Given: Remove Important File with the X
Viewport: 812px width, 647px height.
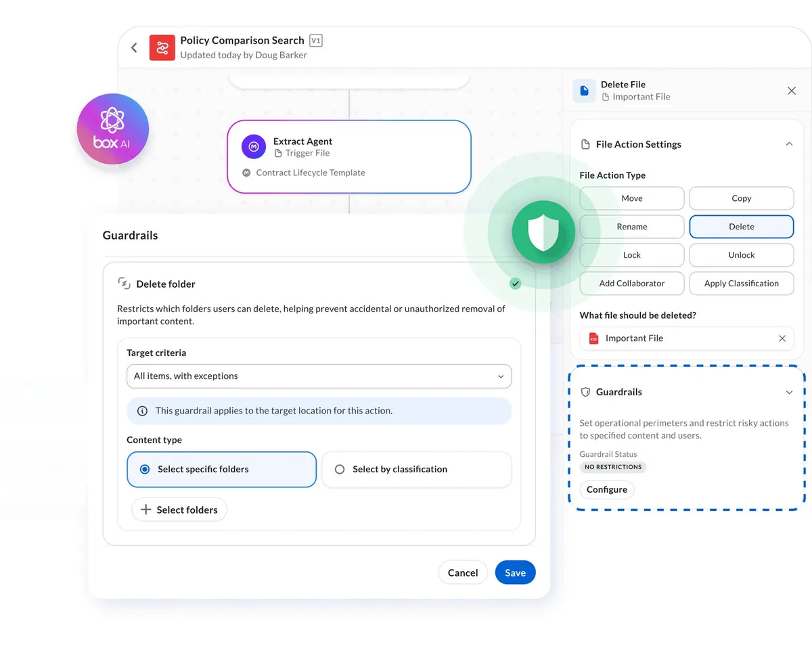Looking at the screenshot, I should point(782,338).
